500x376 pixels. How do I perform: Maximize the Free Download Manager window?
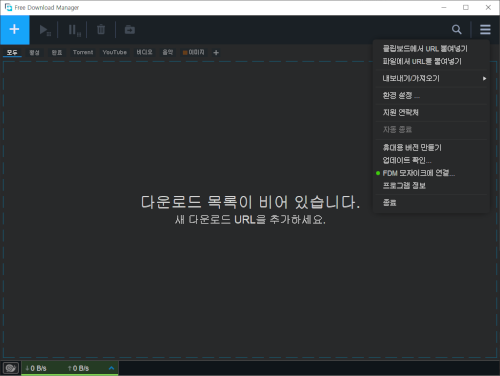[466, 7]
